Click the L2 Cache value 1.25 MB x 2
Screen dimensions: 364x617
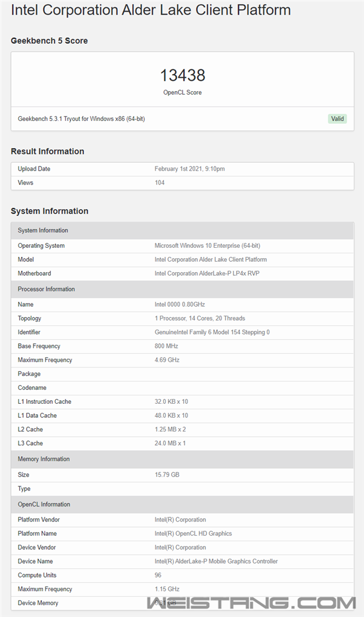(x=170, y=429)
